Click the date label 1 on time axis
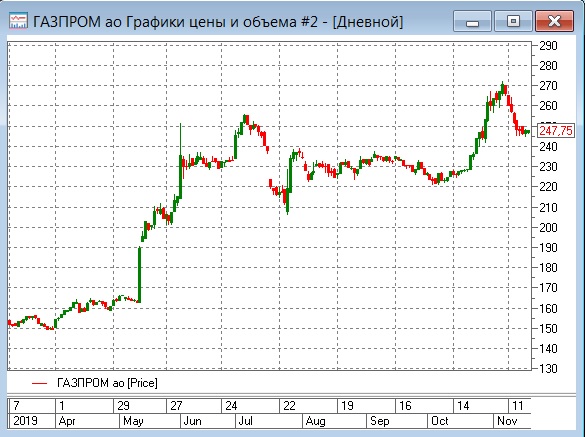Image resolution: width=585 pixels, height=437 pixels. click(62, 406)
